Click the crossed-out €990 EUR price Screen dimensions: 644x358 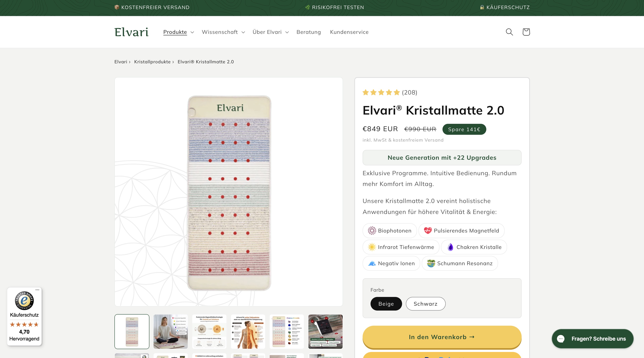[x=420, y=129]
